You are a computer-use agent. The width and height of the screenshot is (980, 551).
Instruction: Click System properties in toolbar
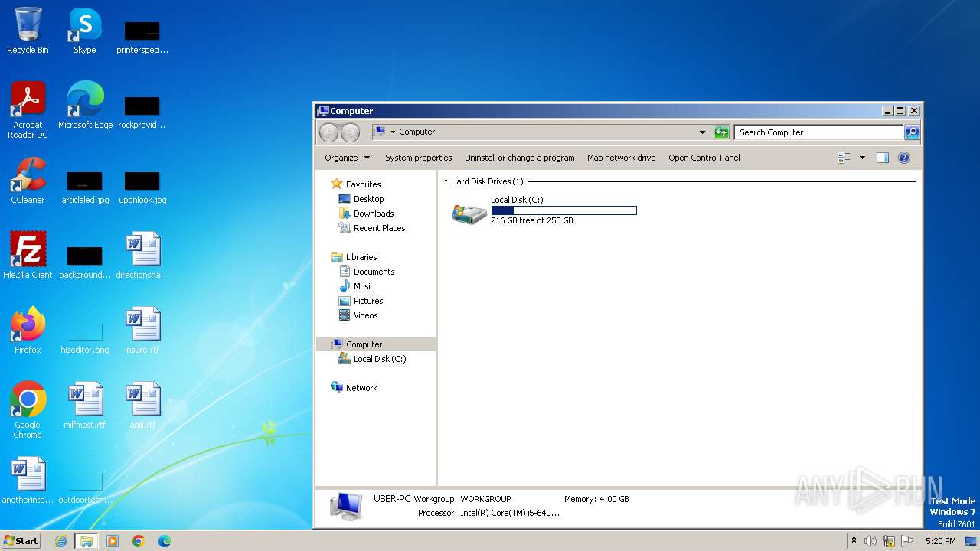[418, 158]
